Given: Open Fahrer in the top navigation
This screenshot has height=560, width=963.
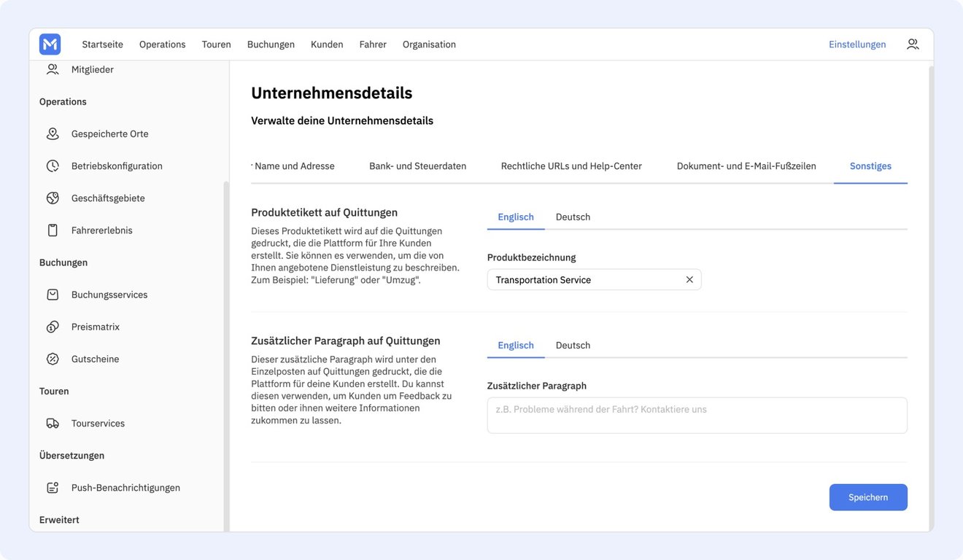Looking at the screenshot, I should click(373, 44).
